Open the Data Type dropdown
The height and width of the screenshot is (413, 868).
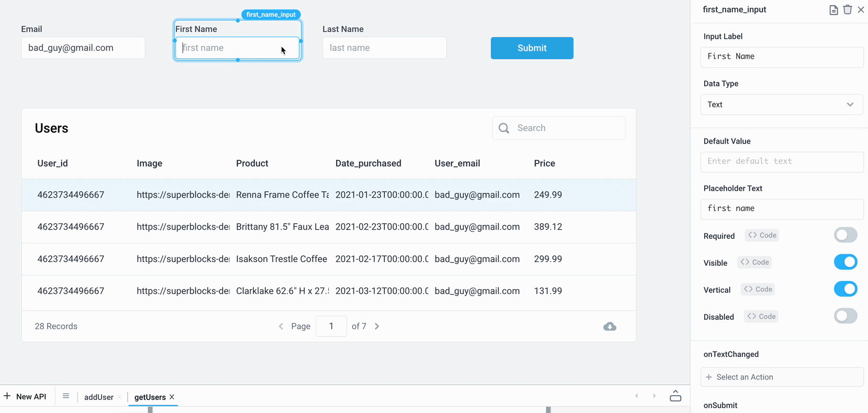(x=782, y=105)
